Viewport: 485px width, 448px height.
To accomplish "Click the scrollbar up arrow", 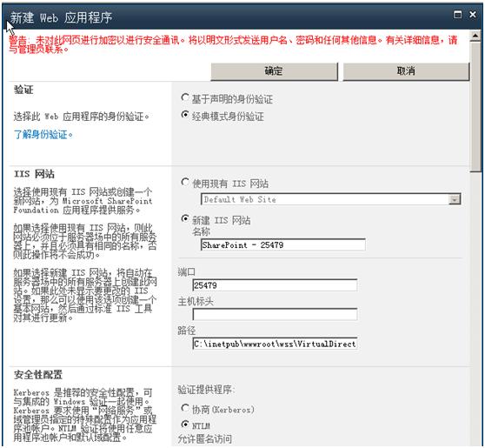I will (x=475, y=36).
